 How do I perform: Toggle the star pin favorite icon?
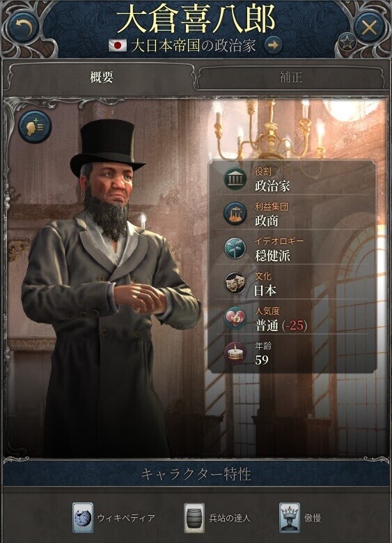point(347,43)
